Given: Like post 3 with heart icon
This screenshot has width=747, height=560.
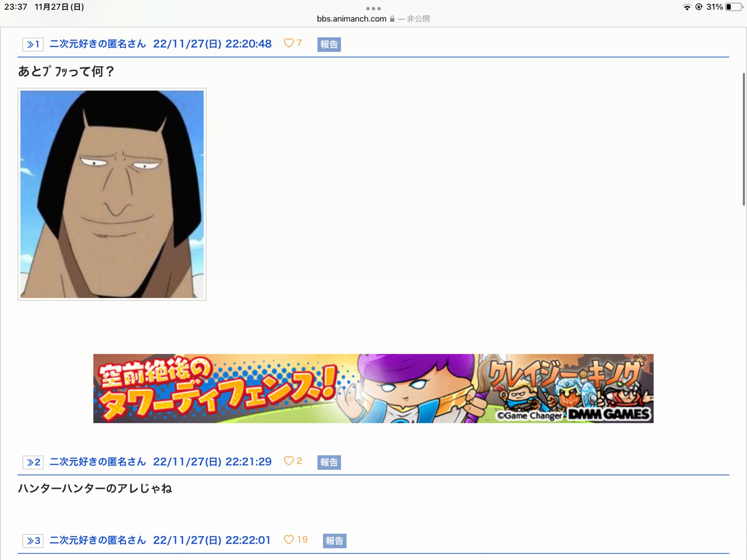Looking at the screenshot, I should tap(289, 539).
